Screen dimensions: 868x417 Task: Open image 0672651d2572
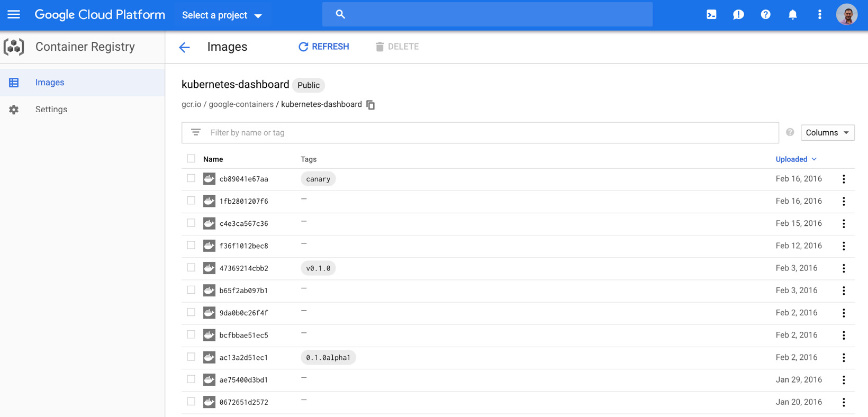pyautogui.click(x=243, y=402)
